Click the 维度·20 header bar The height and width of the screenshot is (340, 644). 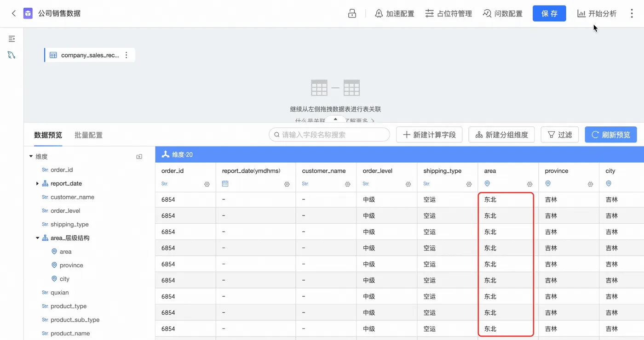[399, 155]
